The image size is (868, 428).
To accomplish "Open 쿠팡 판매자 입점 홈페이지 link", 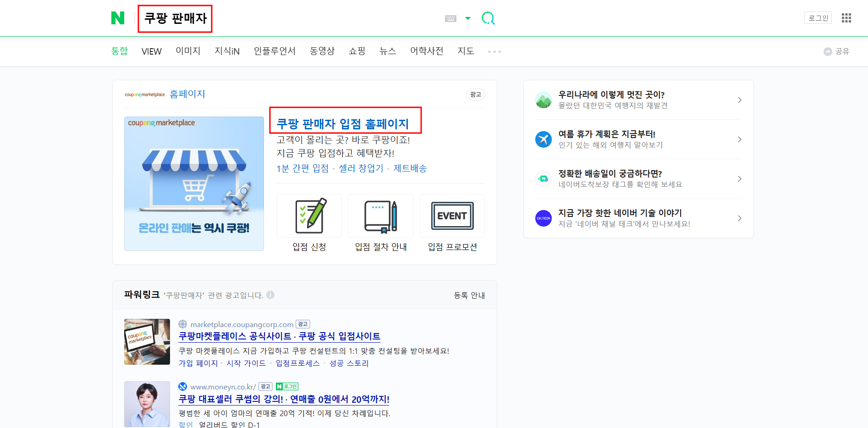I will (x=343, y=124).
